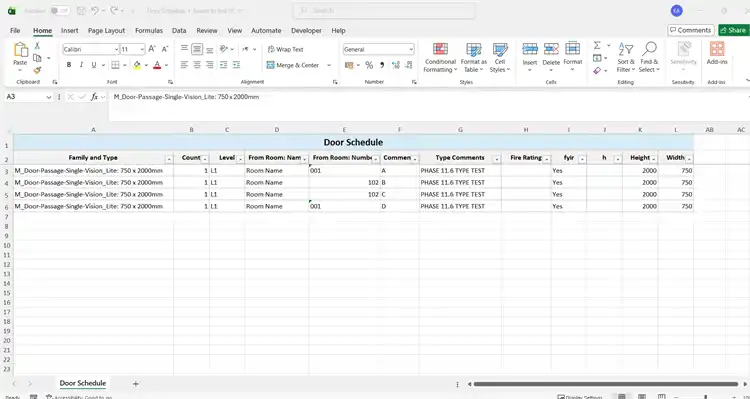The height and width of the screenshot is (399, 750).
Task: Click the AutoSum sigma icon
Action: click(597, 45)
